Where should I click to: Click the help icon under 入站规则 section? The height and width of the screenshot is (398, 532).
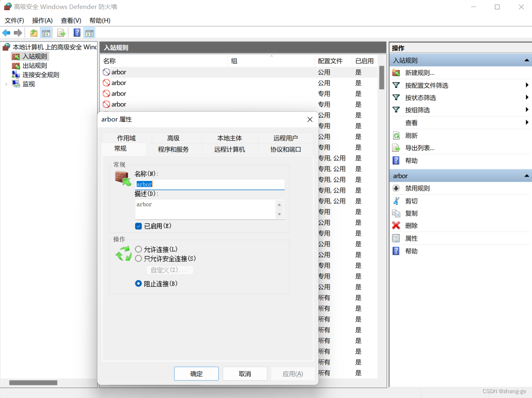(396, 160)
